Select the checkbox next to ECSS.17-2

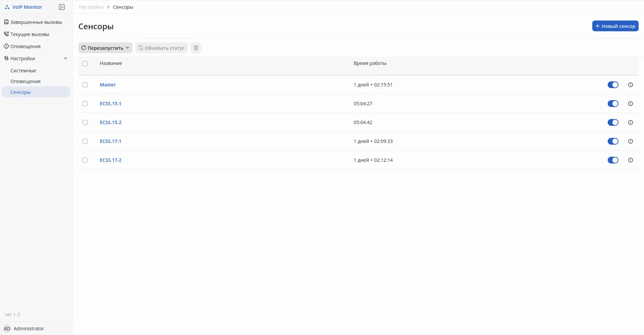(x=85, y=160)
